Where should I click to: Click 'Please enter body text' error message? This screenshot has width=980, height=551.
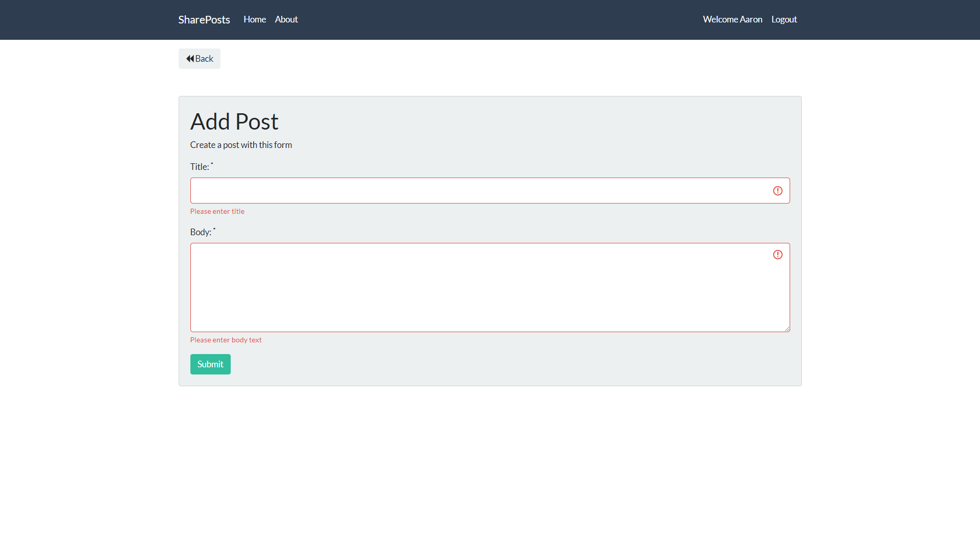226,340
